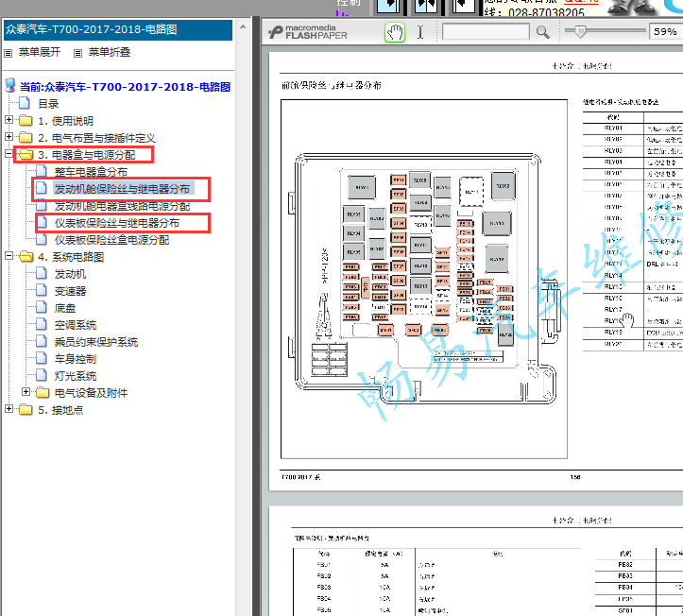Click the page icon for 底盘

click(x=42, y=307)
